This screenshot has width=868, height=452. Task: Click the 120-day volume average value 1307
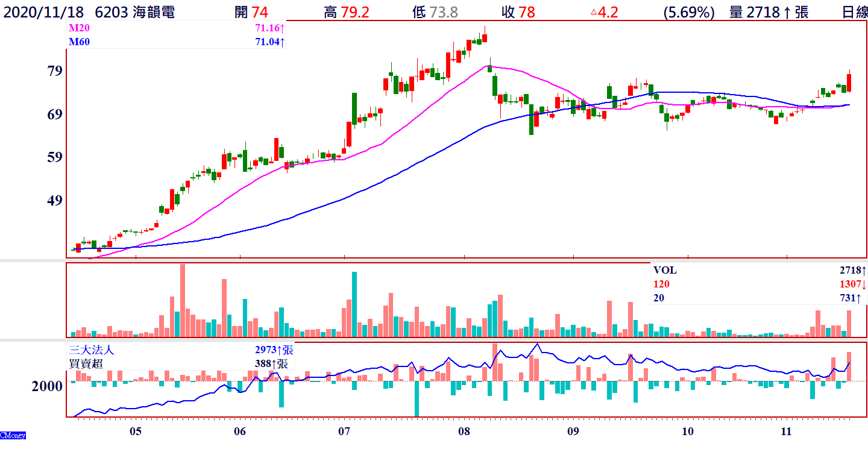coord(850,284)
